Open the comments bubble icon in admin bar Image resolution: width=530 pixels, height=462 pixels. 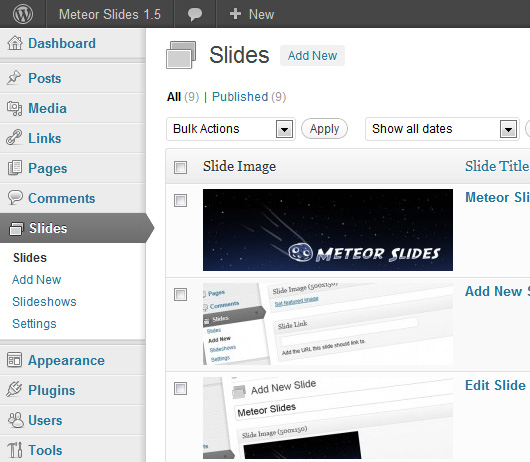195,15
